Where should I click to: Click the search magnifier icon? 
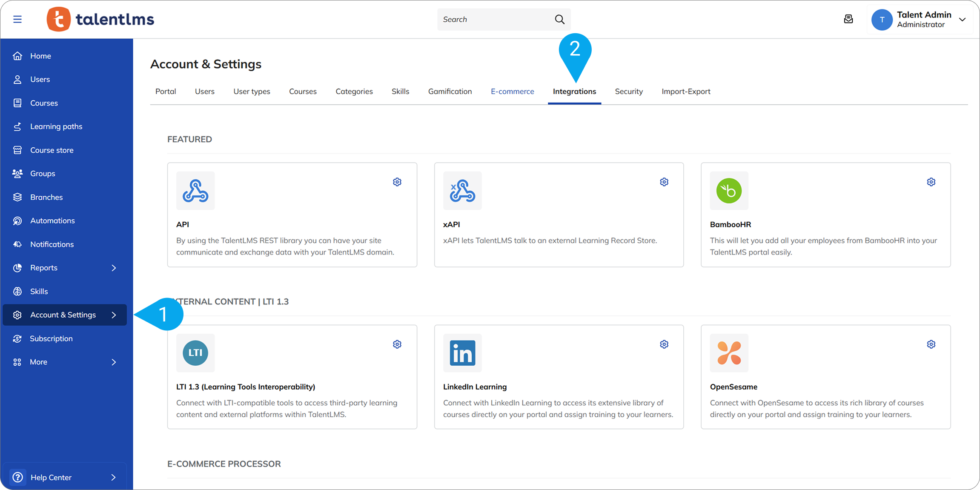(559, 19)
